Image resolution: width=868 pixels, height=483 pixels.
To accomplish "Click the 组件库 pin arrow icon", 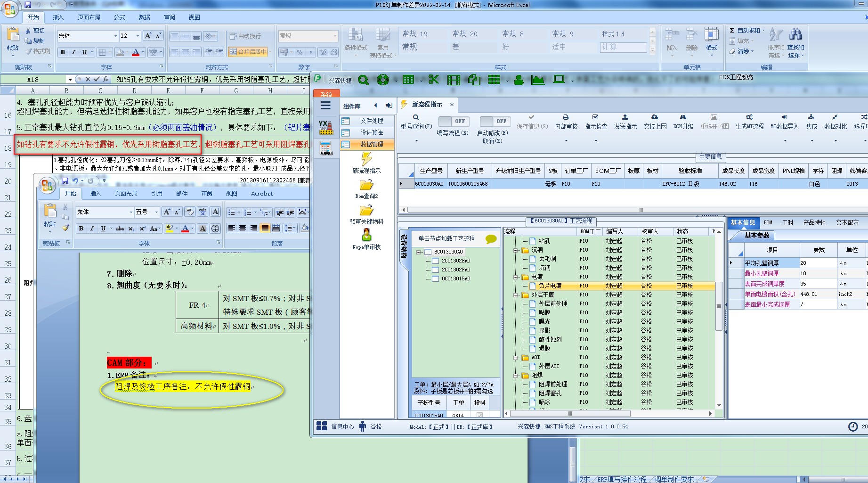I will pyautogui.click(x=389, y=106).
